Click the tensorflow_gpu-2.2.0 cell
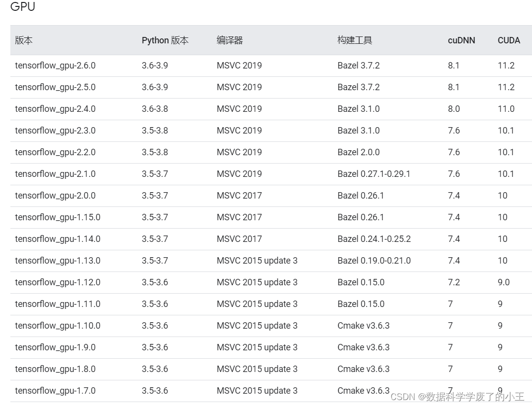532x406 pixels. pyautogui.click(x=55, y=152)
